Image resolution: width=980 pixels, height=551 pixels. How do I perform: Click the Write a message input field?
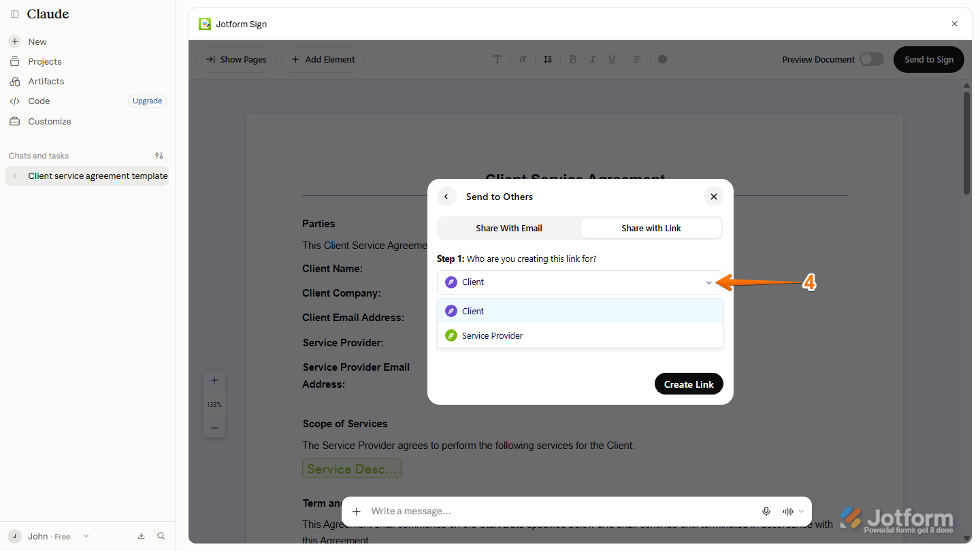[561, 512]
